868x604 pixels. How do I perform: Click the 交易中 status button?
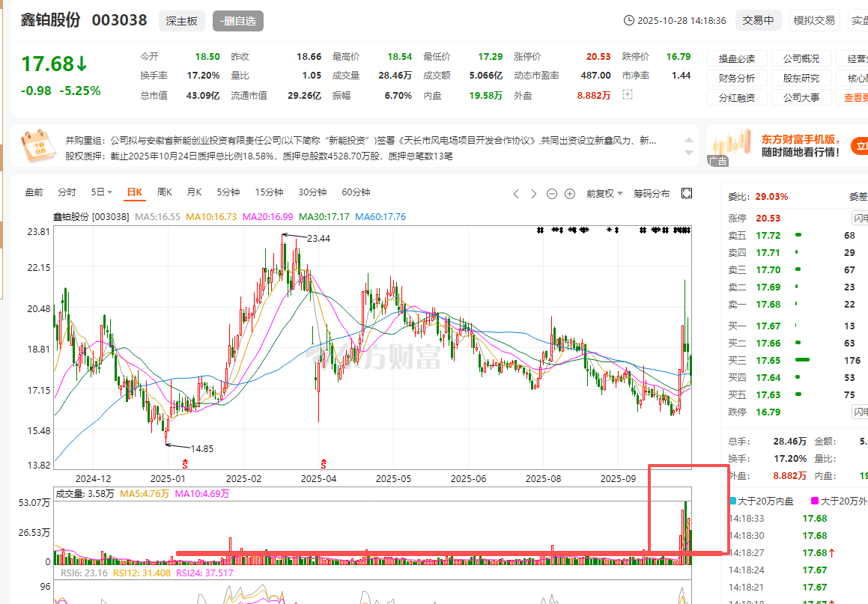(x=758, y=20)
